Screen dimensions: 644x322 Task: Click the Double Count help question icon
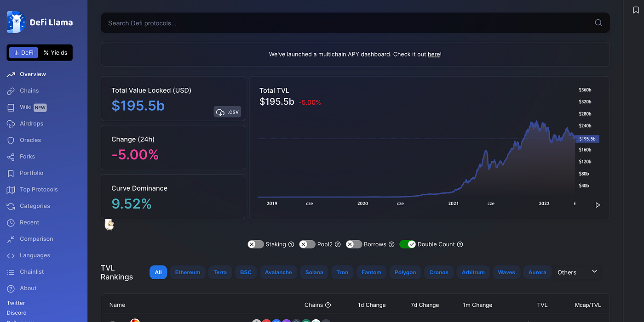pyautogui.click(x=460, y=244)
